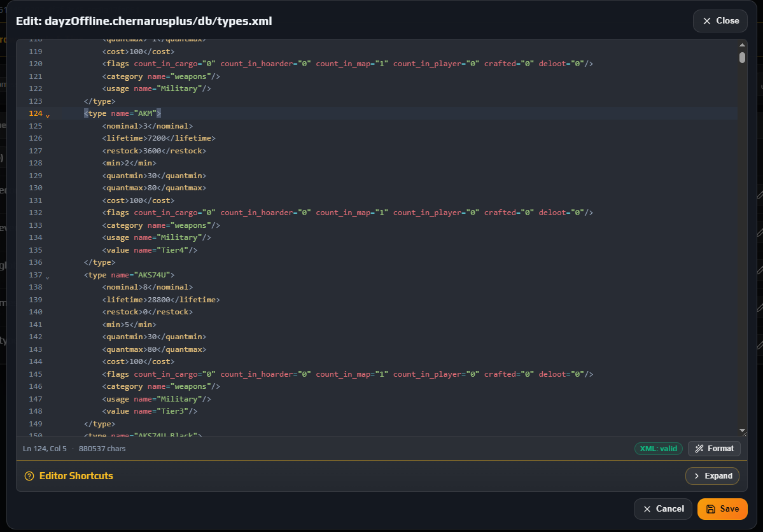763x532 pixels.
Task: Click the dialog title Edit: dayzOffline.chernarusplus/db/types.xml
Action: (x=144, y=21)
